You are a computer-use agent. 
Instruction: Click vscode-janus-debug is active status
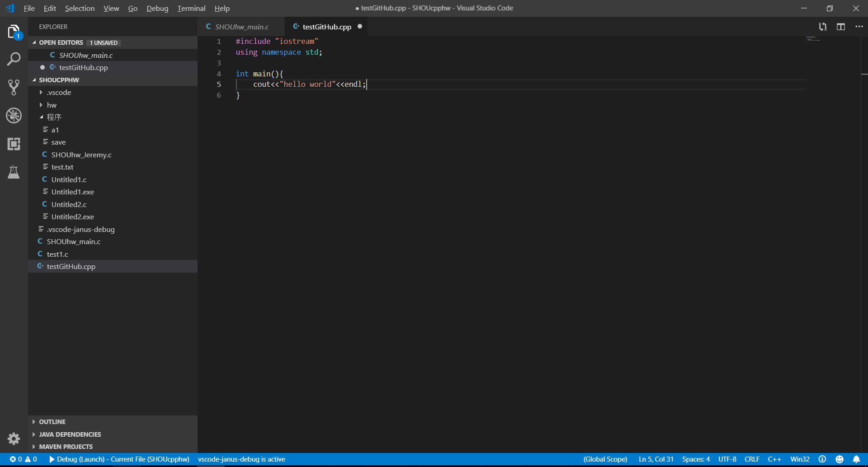pos(241,459)
